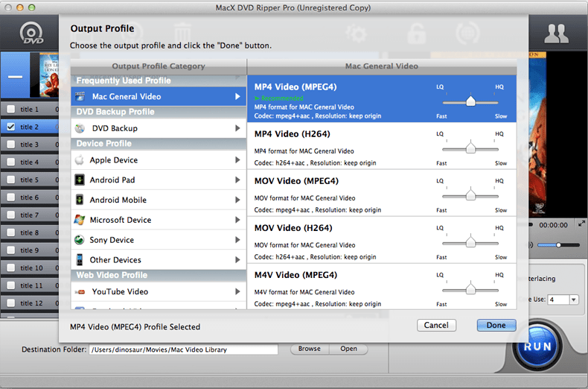Adjust M4V Video (MPEG4) quality slider
Image resolution: width=588 pixels, height=389 pixels.
[x=470, y=289]
